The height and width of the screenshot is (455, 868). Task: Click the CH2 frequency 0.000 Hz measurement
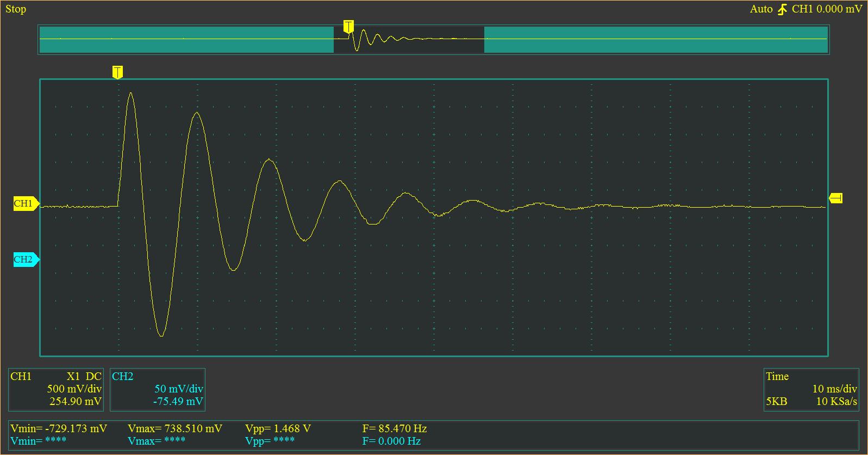point(391,441)
